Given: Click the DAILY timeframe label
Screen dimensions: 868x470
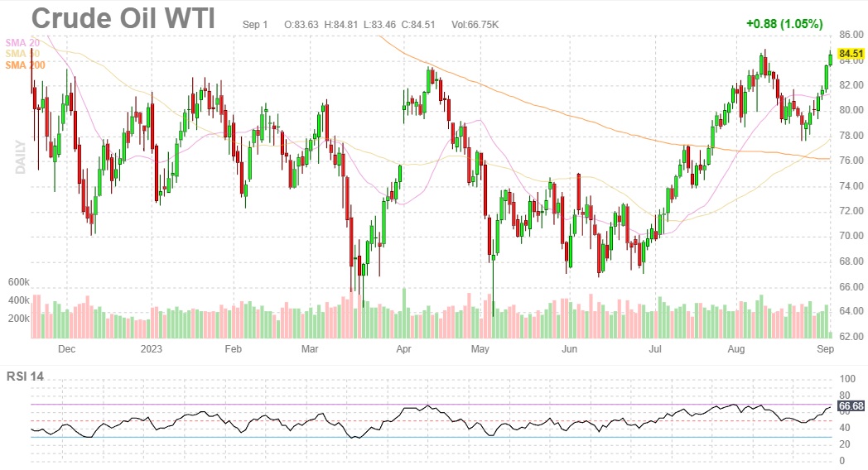Looking at the screenshot, I should pos(21,157).
